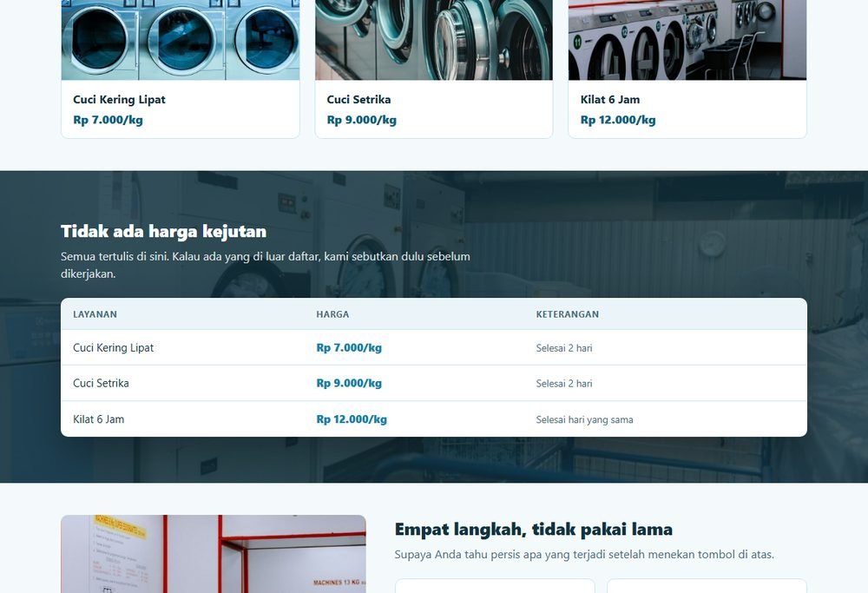Click Selesai 2 hari in Cuci Setrika row
The width and height of the screenshot is (868, 593).
tap(564, 384)
